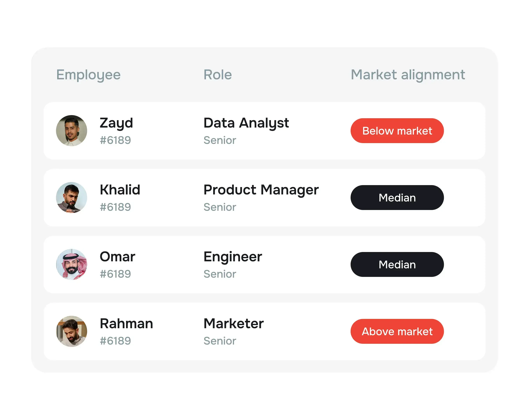This screenshot has width=529, height=420.
Task: Click Rahman's profile avatar
Action: click(x=71, y=331)
